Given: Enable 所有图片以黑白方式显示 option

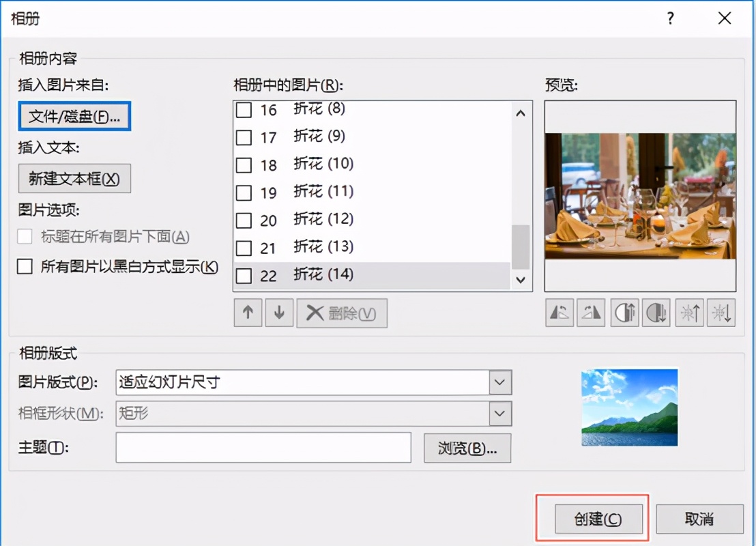Looking at the screenshot, I should (x=25, y=267).
